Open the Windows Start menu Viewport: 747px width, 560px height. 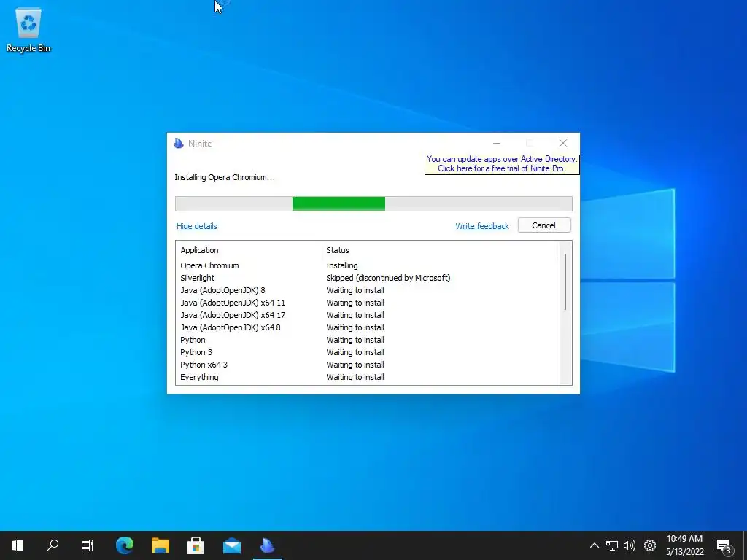pos(18,545)
